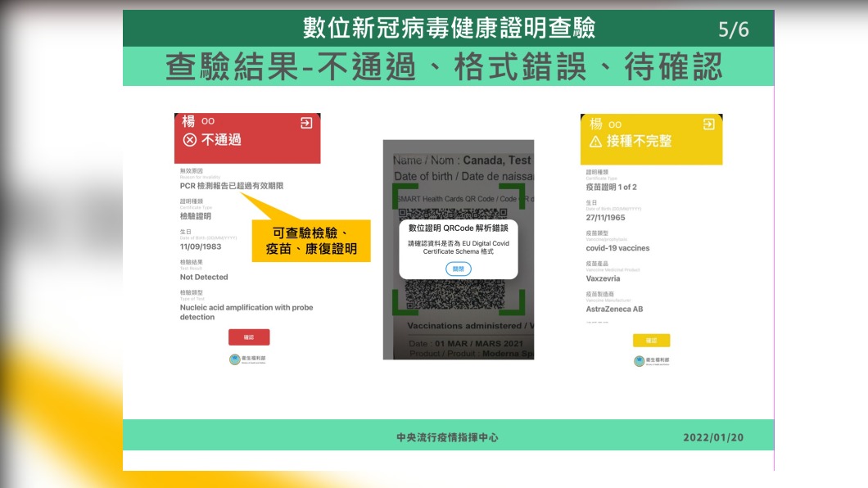The height and width of the screenshot is (488, 868).
Task: Click the red 確認 button
Action: click(x=249, y=337)
